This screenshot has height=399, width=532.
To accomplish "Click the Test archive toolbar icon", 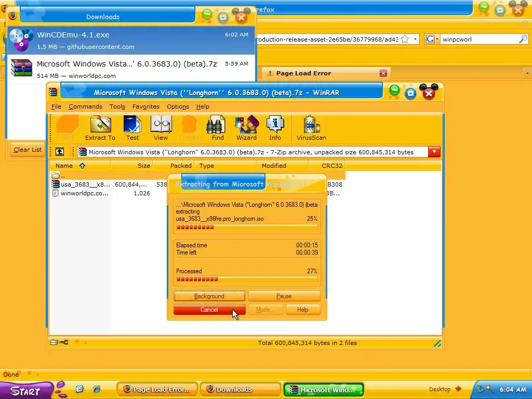I will [x=132, y=128].
